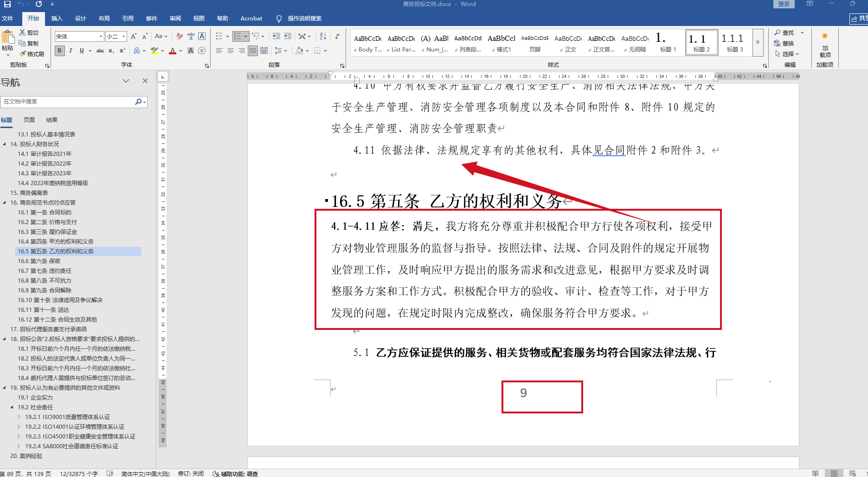Click the Replace (替换) icon
Screen dimensions: 868x477
coord(778,43)
